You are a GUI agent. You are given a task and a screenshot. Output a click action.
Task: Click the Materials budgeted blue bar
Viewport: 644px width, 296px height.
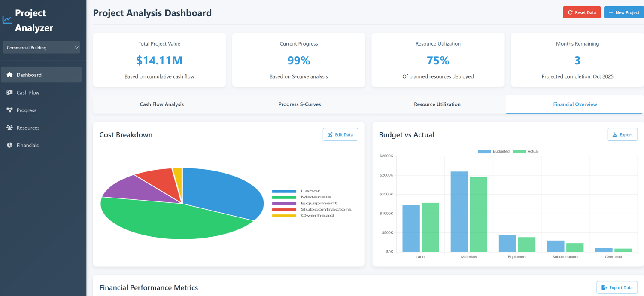459,211
